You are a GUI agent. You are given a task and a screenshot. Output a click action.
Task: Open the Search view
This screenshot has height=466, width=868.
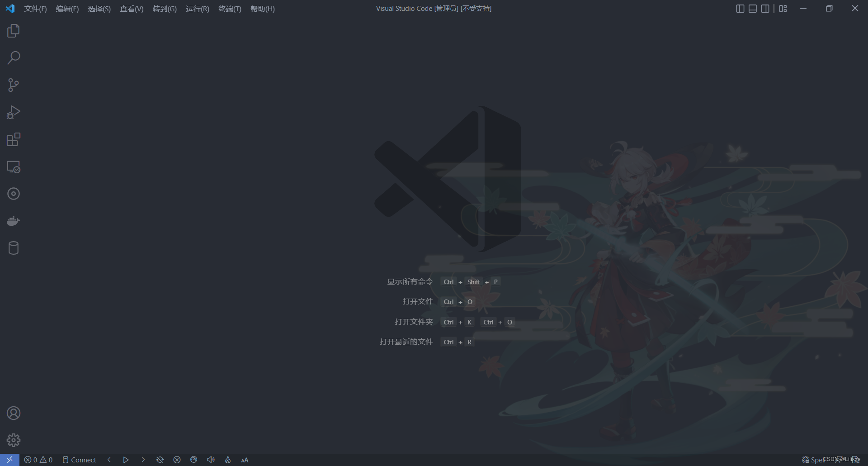(x=13, y=58)
